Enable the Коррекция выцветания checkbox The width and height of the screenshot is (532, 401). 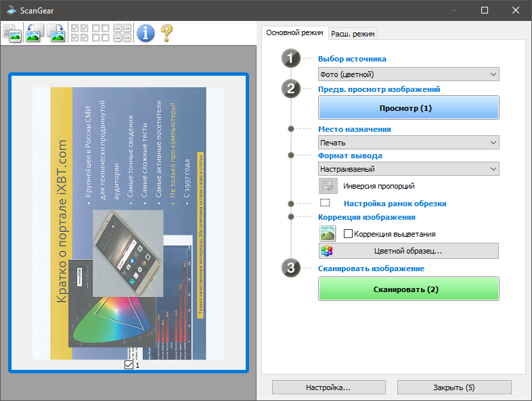coord(348,233)
